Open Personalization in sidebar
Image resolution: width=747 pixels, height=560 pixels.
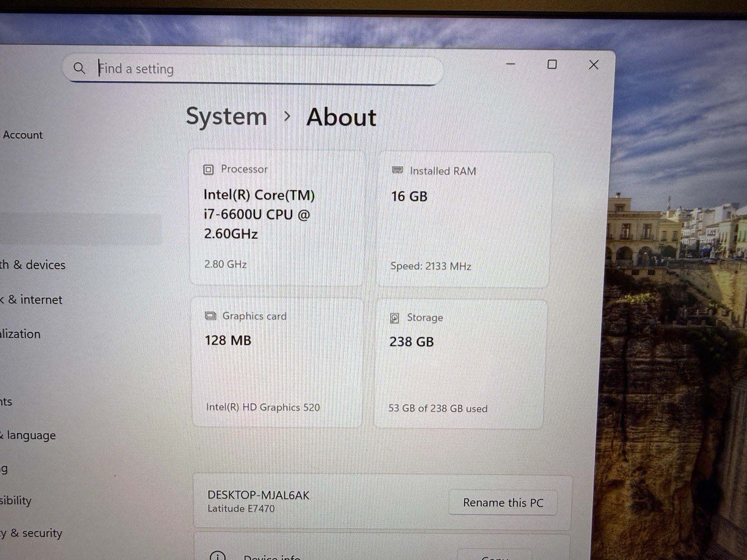click(20, 334)
